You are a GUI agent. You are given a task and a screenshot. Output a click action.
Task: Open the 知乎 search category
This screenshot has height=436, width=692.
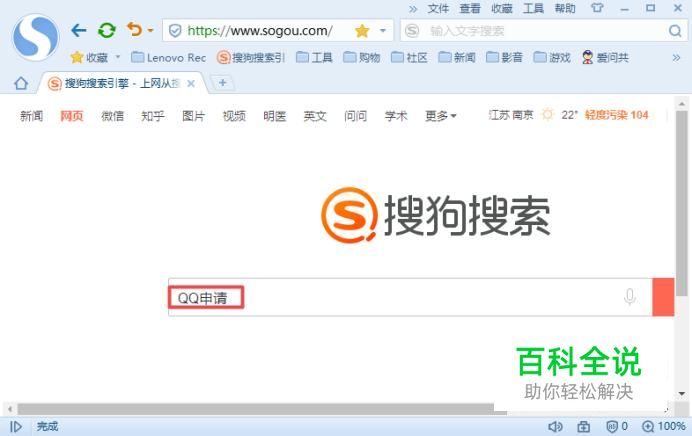pyautogui.click(x=153, y=116)
